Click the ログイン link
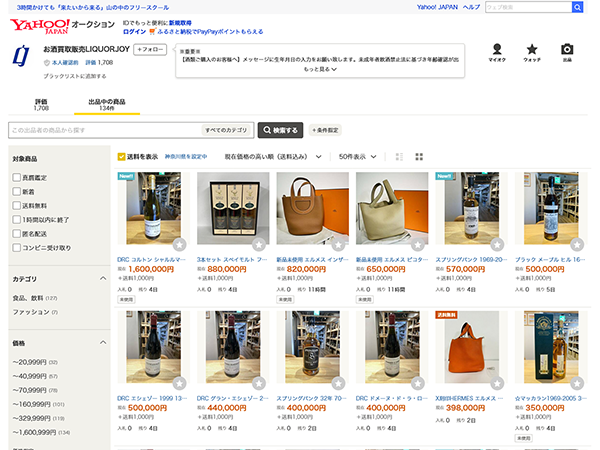 pyautogui.click(x=134, y=31)
